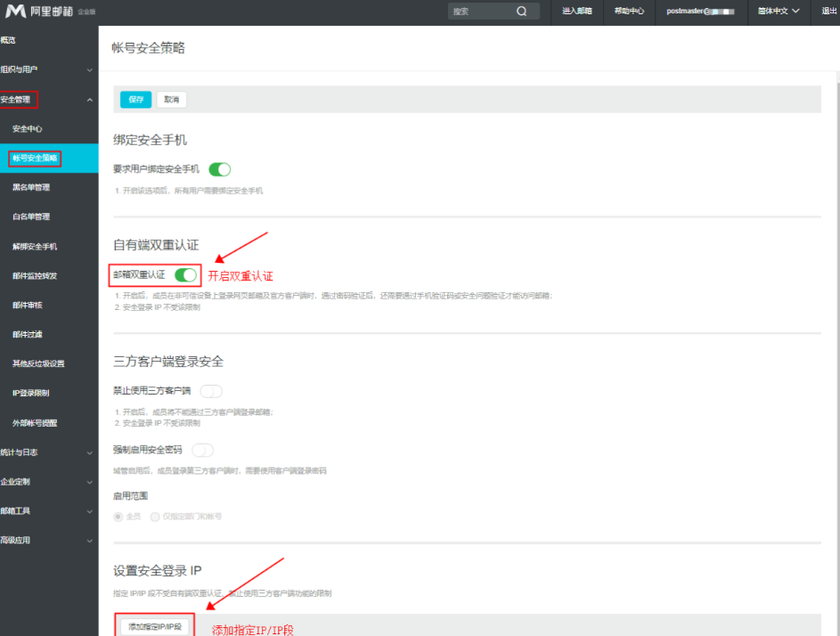Screen dimensions: 840x636
Task: Open 解绑安全手机 in sidebar
Action: (x=35, y=247)
